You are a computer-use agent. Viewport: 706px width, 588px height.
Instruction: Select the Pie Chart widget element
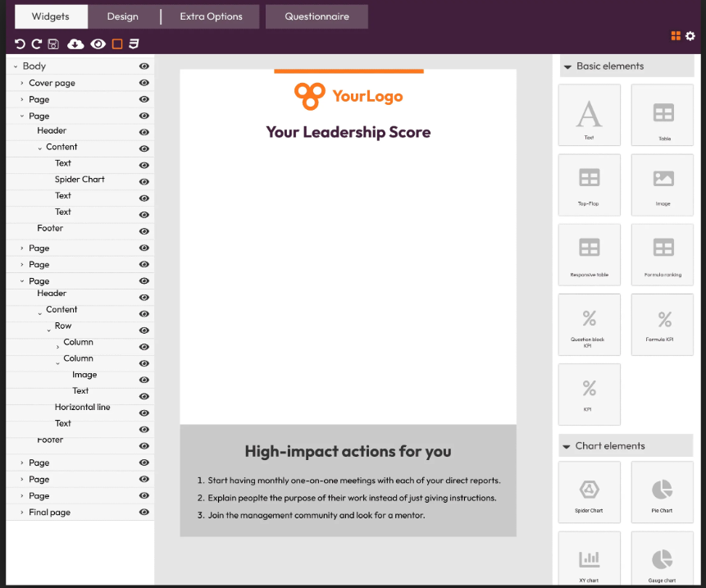pyautogui.click(x=662, y=492)
